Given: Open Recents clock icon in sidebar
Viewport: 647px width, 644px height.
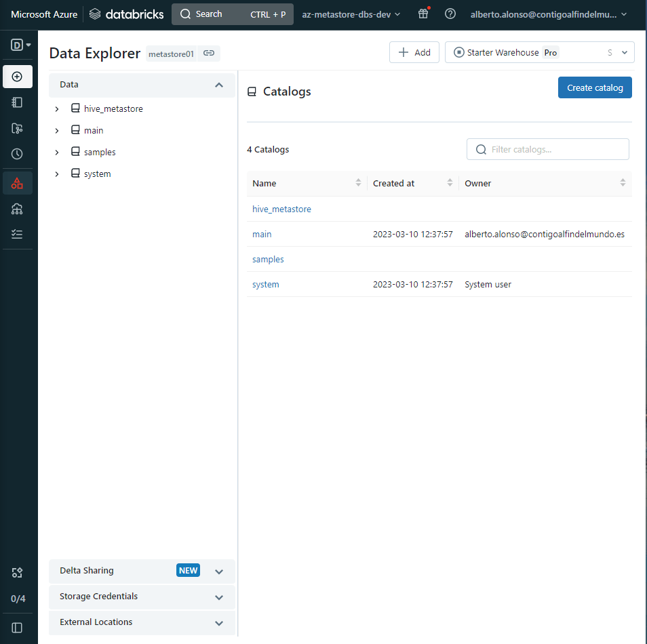Looking at the screenshot, I should point(18,154).
